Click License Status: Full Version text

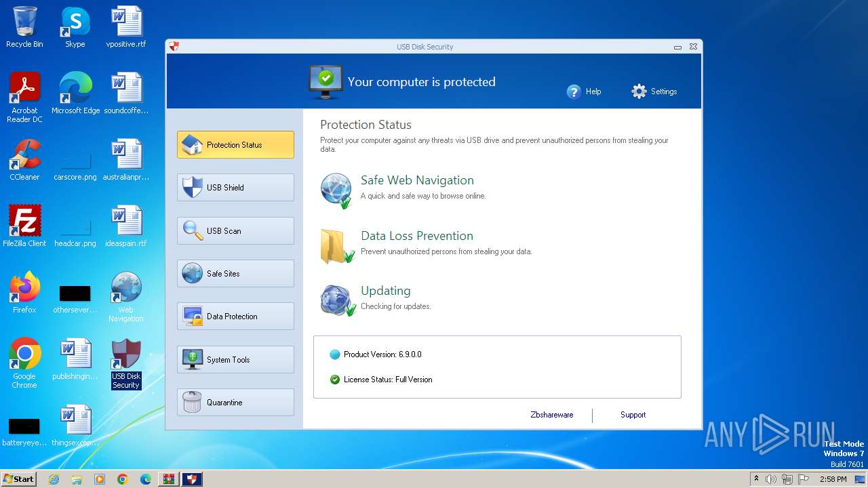click(x=388, y=380)
